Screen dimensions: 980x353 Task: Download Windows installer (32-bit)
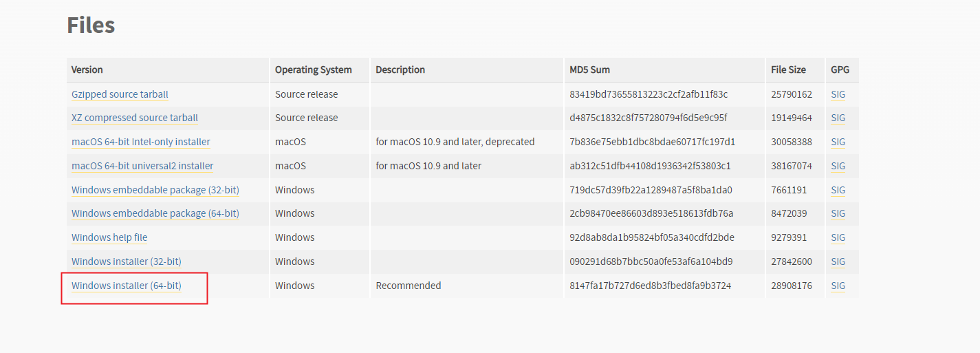tap(127, 261)
